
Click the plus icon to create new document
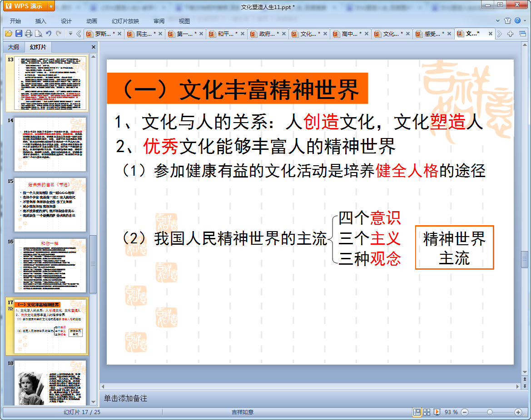pos(511,34)
